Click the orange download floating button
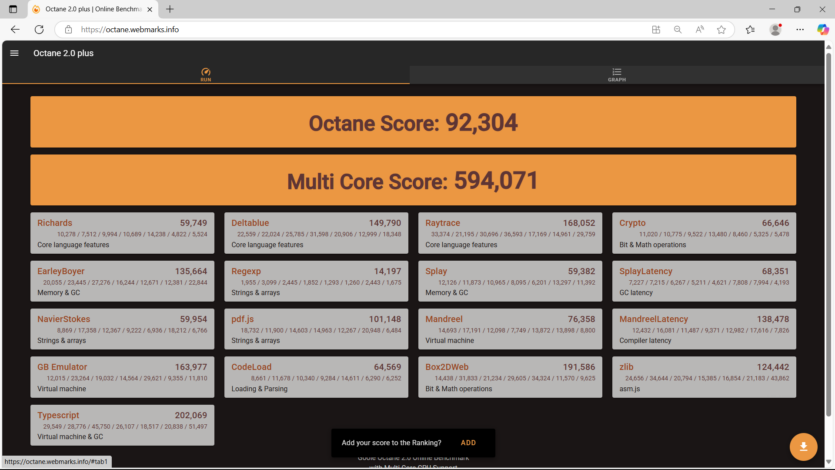The height and width of the screenshot is (470, 835). pos(803,446)
